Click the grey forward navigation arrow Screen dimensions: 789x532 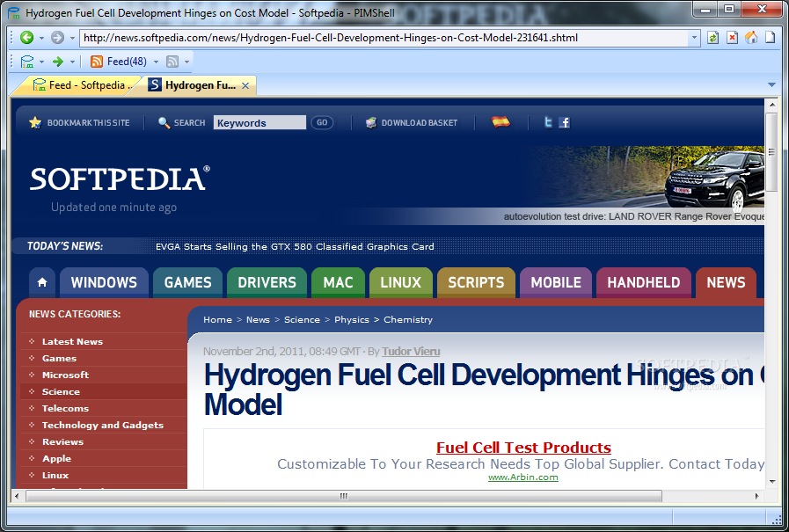[58, 38]
